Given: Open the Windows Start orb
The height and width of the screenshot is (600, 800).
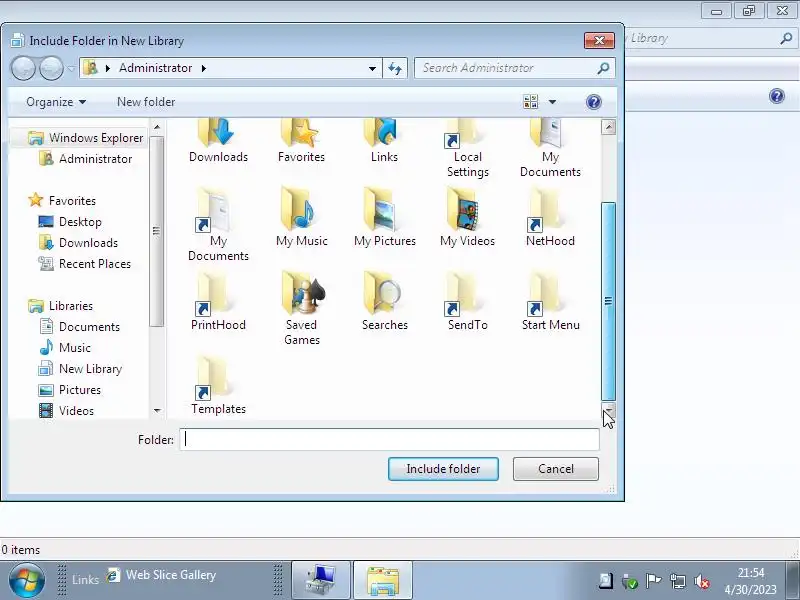Looking at the screenshot, I should [26, 581].
